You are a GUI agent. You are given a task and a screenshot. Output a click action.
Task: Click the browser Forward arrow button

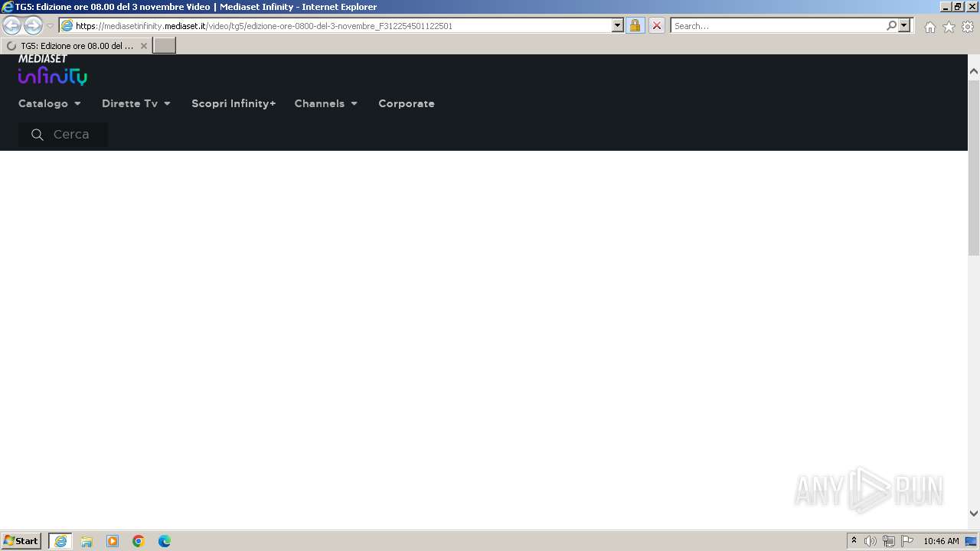[33, 25]
